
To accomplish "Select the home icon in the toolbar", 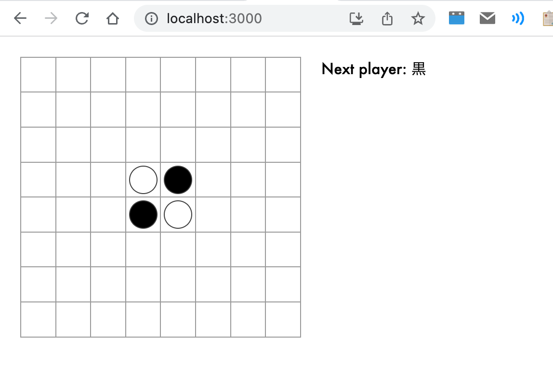I will point(112,18).
